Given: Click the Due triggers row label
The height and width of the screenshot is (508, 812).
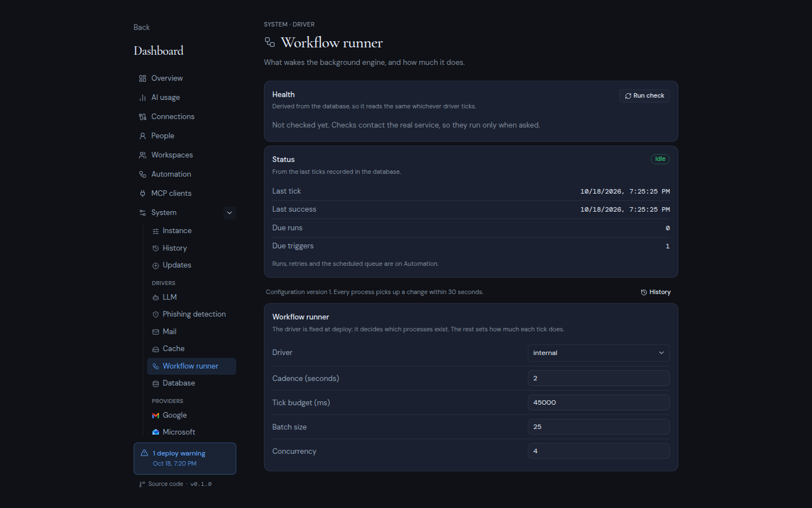Looking at the screenshot, I should tap(293, 246).
